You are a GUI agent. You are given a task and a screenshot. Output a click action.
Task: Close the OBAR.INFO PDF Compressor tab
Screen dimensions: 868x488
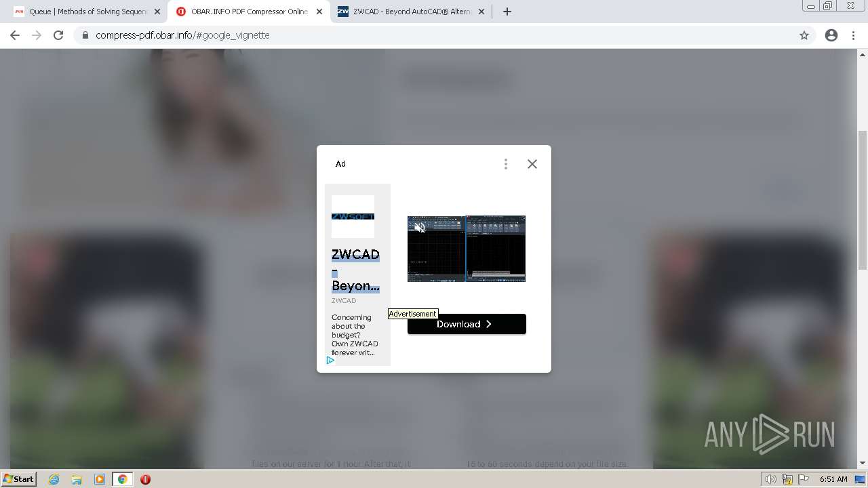[319, 12]
